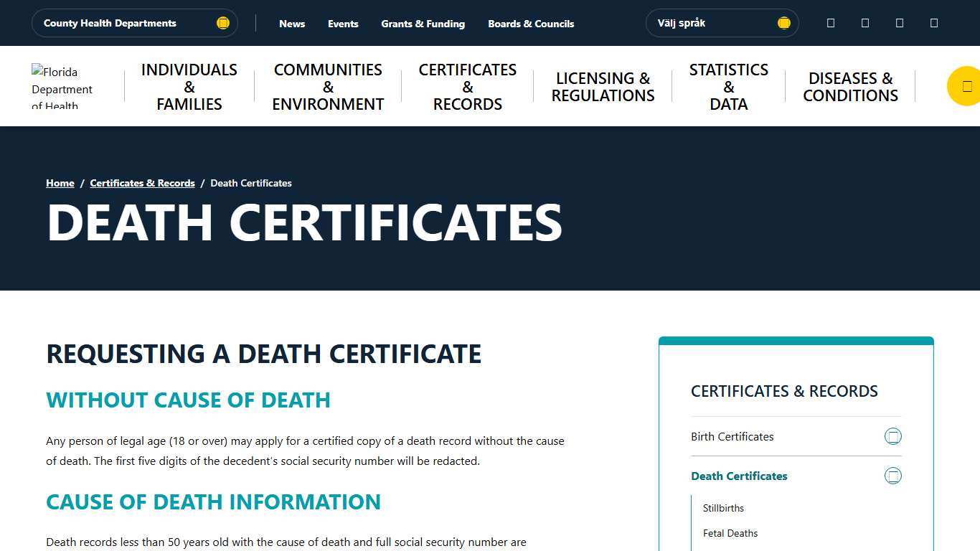Open the STATISTICS & DATA menu
This screenshot has width=980, height=551.
(x=728, y=86)
